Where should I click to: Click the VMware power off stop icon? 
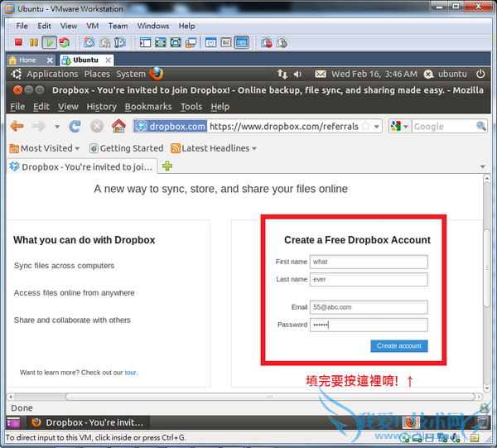point(18,42)
